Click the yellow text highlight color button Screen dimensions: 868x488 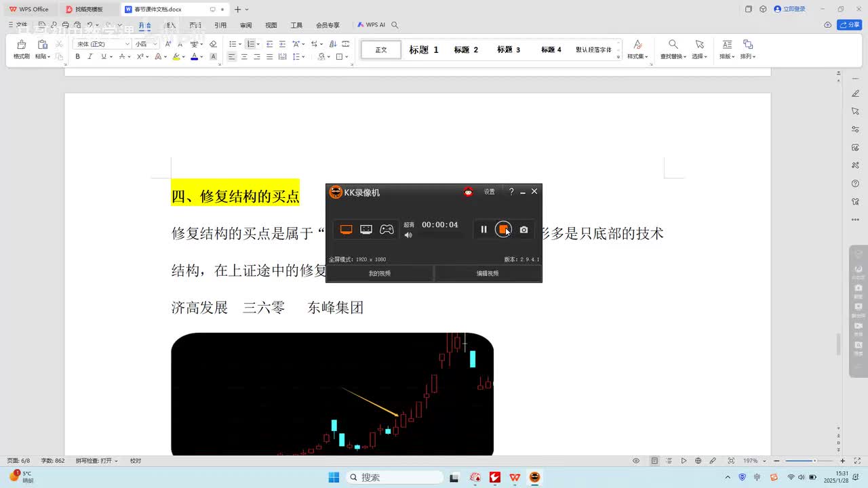coord(176,56)
